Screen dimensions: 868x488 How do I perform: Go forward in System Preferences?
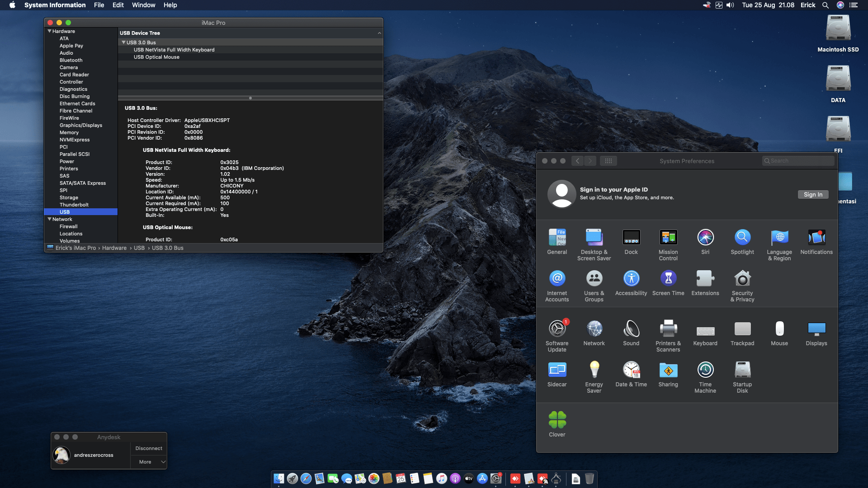590,161
